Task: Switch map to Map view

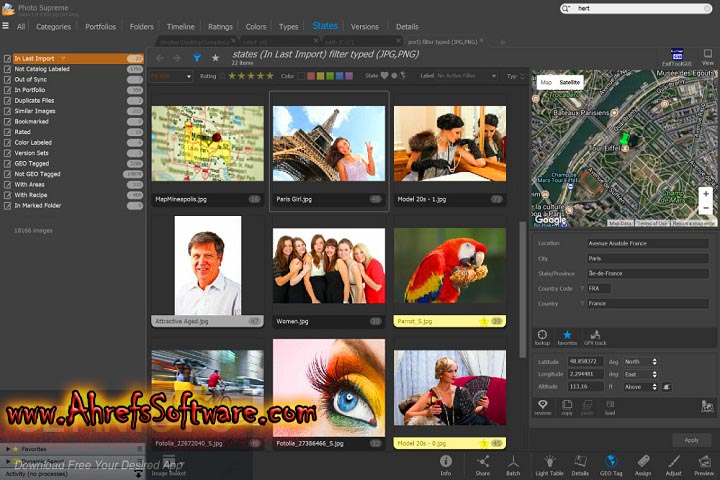Action: [546, 82]
